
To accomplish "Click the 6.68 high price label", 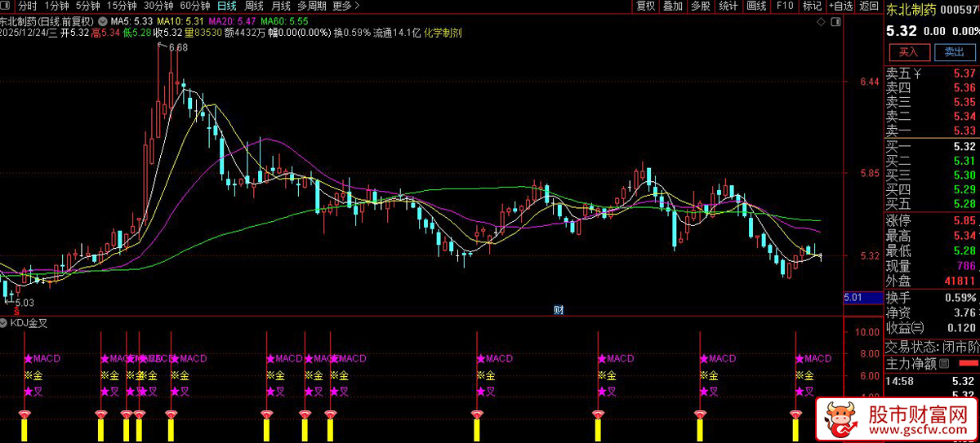I will tap(178, 48).
